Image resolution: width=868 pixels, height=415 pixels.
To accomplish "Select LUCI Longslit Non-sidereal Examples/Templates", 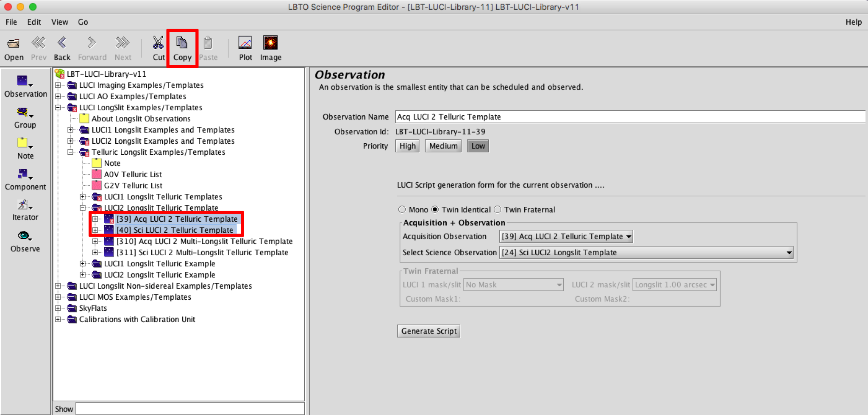I will pyautogui.click(x=165, y=286).
